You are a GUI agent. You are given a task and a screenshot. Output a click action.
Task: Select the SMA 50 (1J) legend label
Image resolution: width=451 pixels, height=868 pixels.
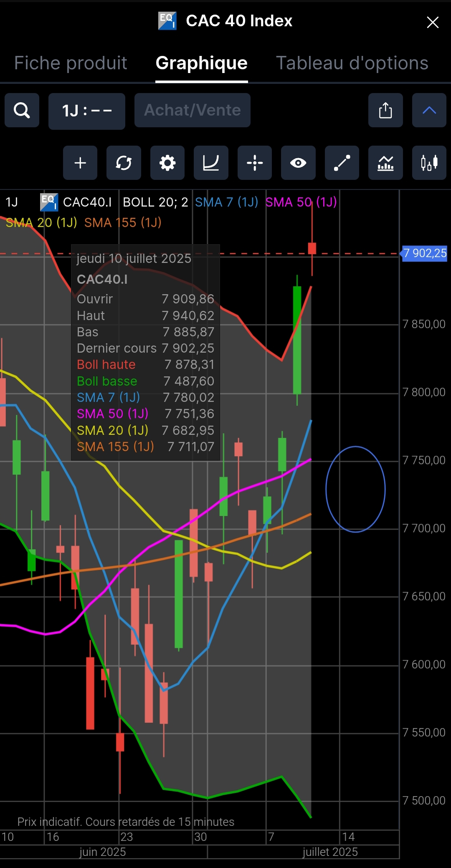301,202
